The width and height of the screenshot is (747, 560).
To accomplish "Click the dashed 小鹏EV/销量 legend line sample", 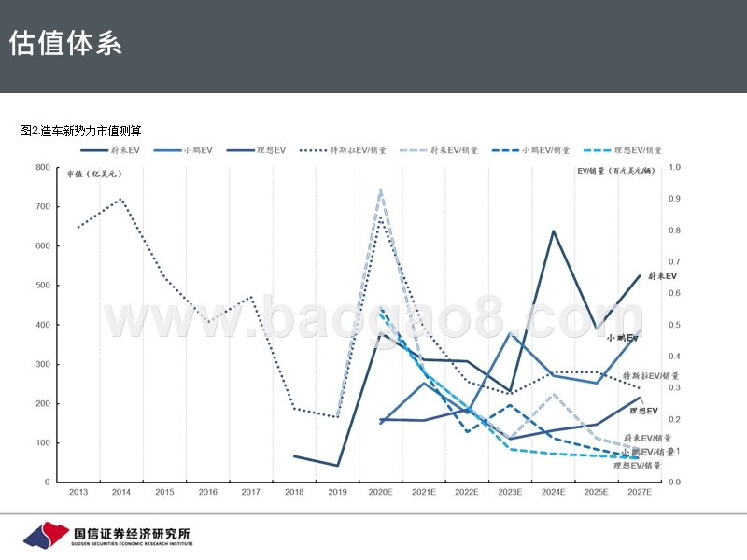I will coord(505,150).
